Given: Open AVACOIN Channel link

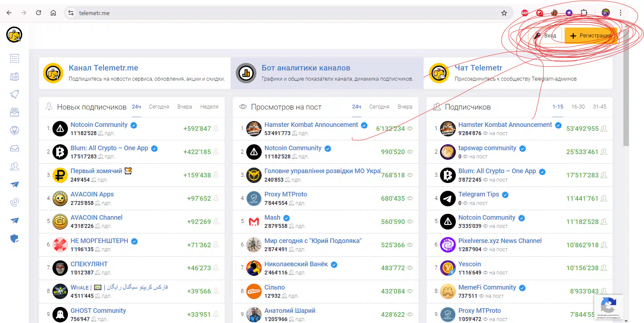Looking at the screenshot, I should [96, 217].
